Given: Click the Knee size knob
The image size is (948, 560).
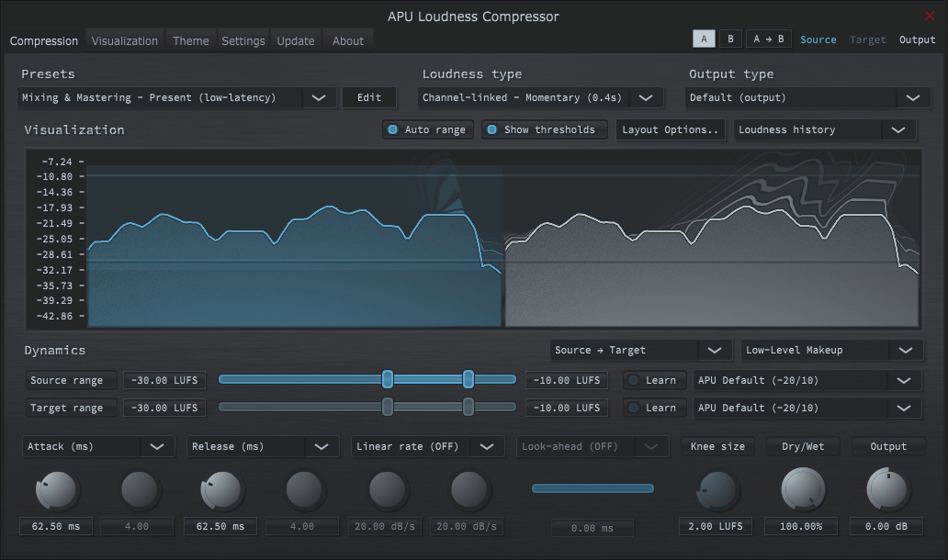Looking at the screenshot, I should click(717, 489).
